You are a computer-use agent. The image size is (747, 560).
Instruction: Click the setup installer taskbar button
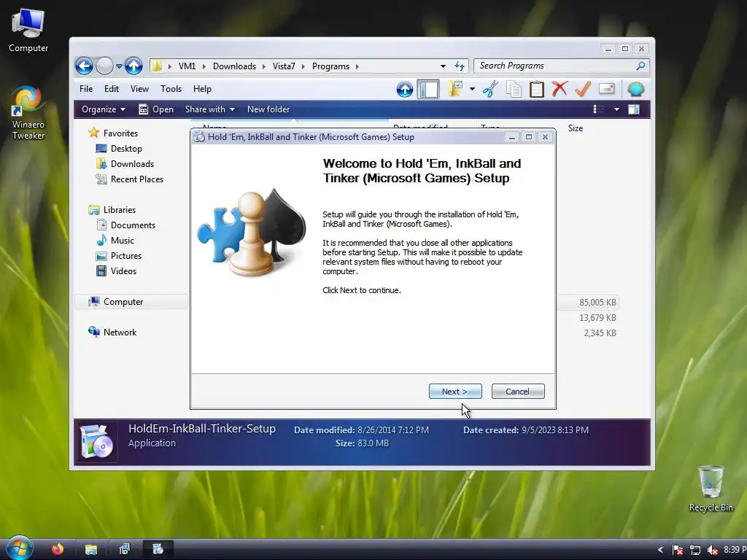(x=158, y=550)
